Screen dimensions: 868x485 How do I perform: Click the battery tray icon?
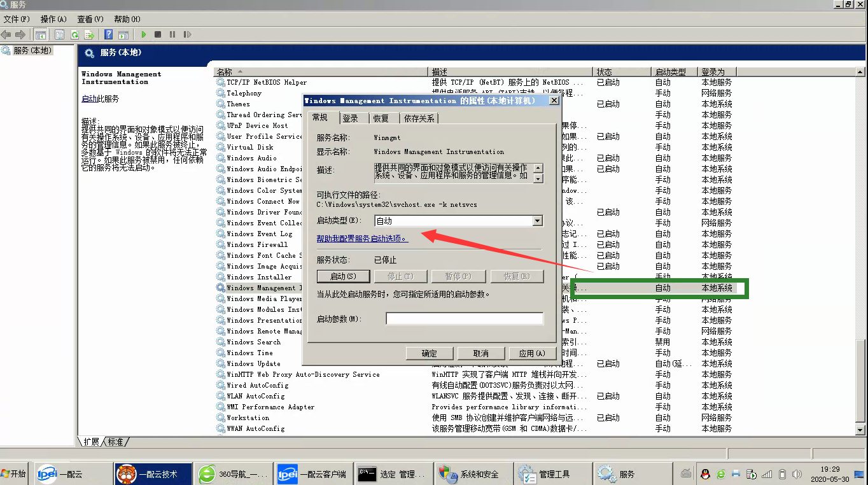(782, 474)
